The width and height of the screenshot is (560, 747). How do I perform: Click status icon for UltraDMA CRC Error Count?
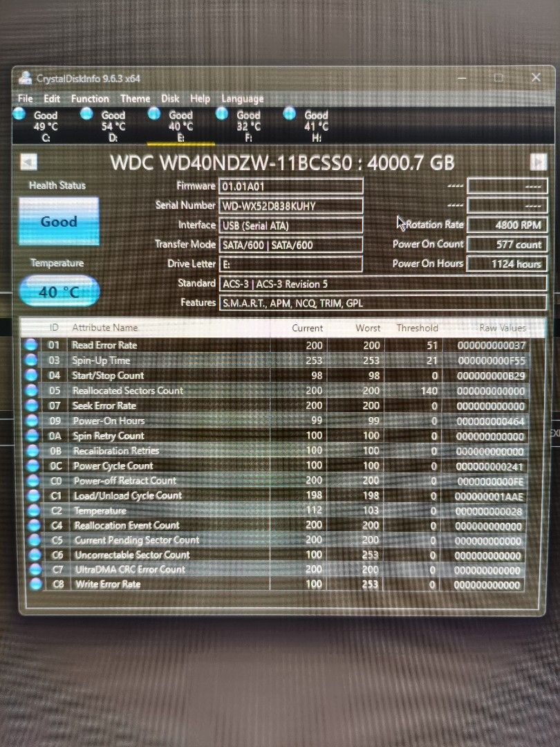[35, 569]
